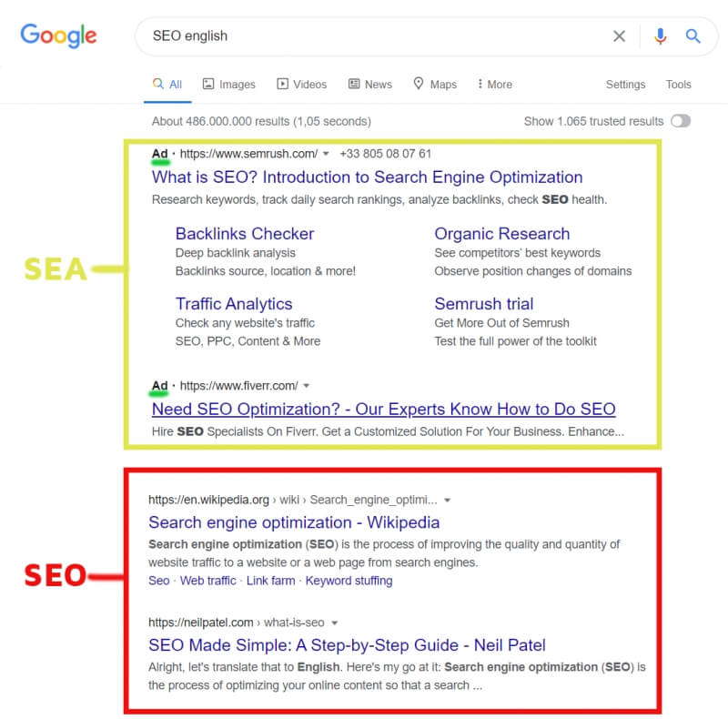
Task: Expand dropdown arrow next to fiverr.com URL
Action: (x=306, y=386)
